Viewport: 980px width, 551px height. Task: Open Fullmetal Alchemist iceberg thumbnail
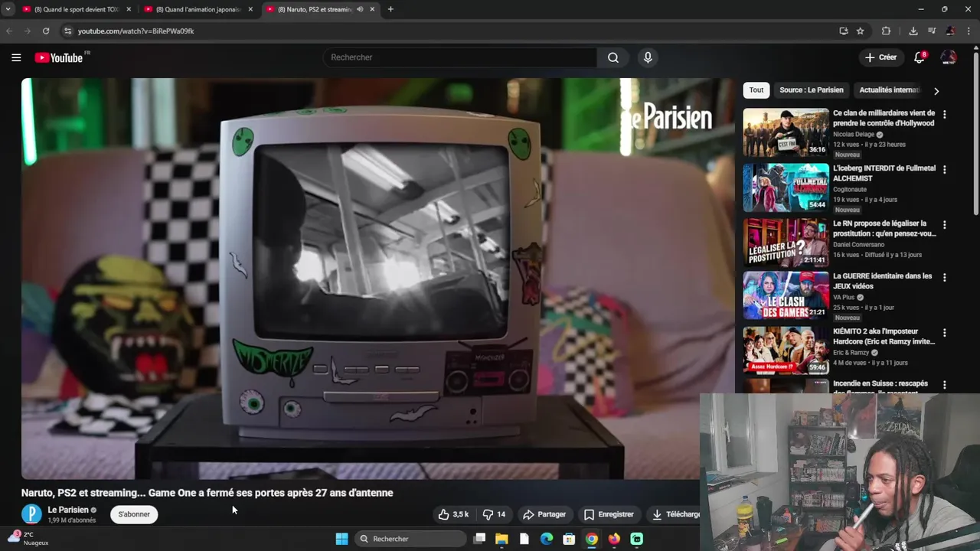786,187
